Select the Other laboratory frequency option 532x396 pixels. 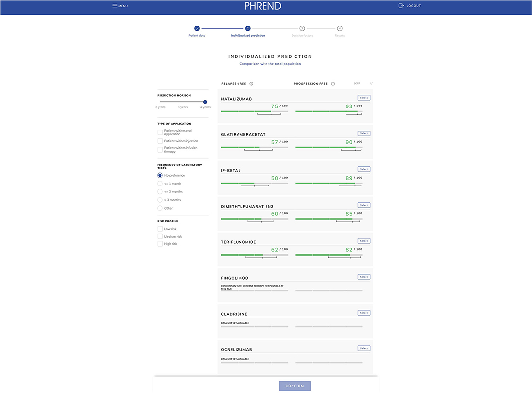tap(160, 208)
